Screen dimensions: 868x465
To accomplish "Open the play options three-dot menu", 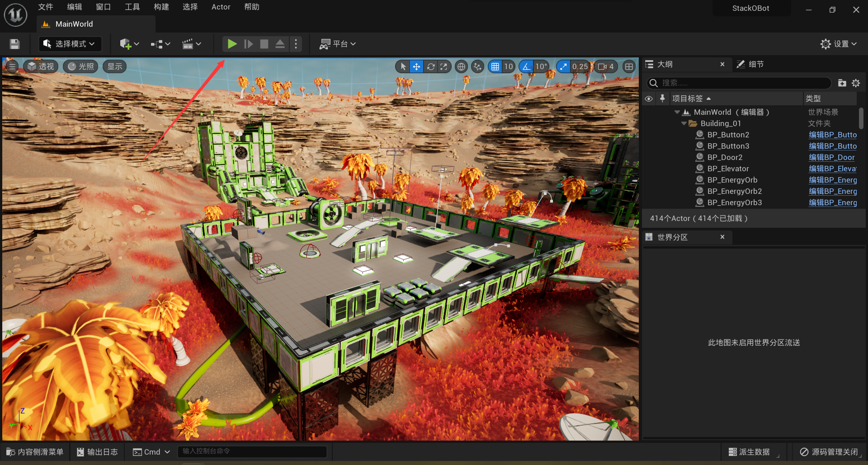I will coord(296,44).
